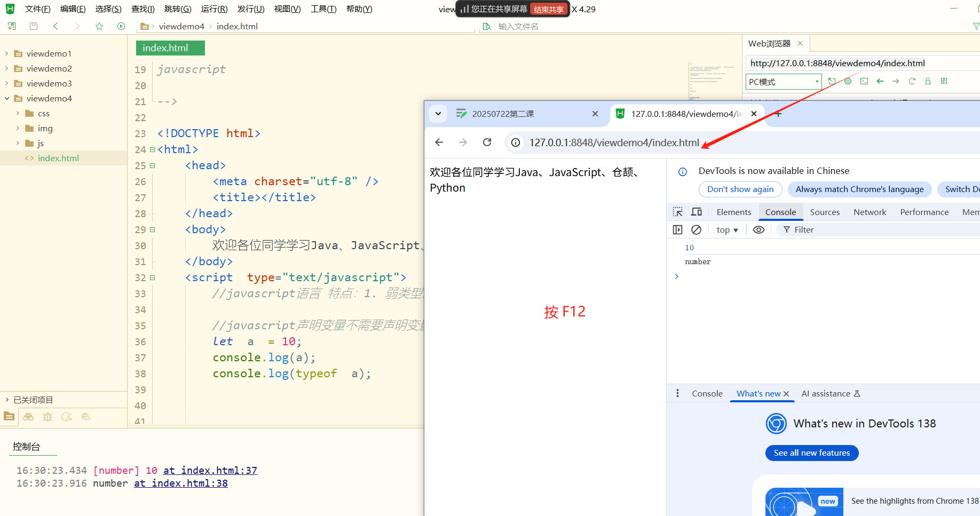Click the file search icon beside filename input

487,26
